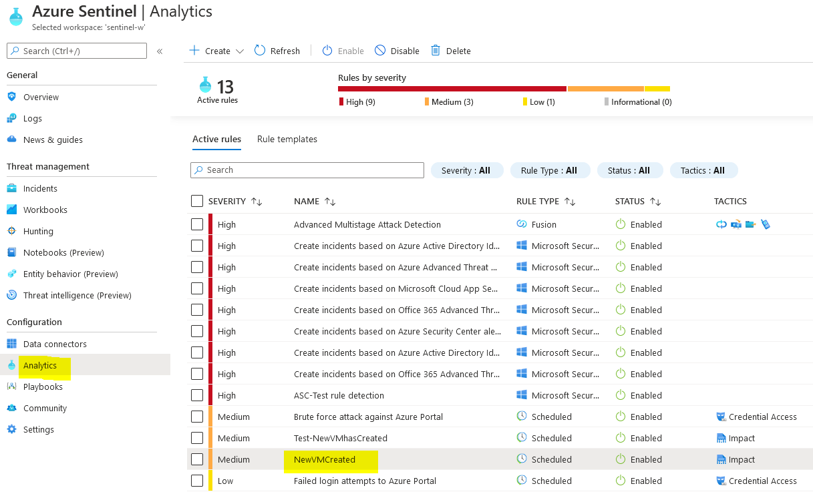Click the Credential Access tactic icon for Brute force
The height and width of the screenshot is (504, 813).
coord(720,417)
